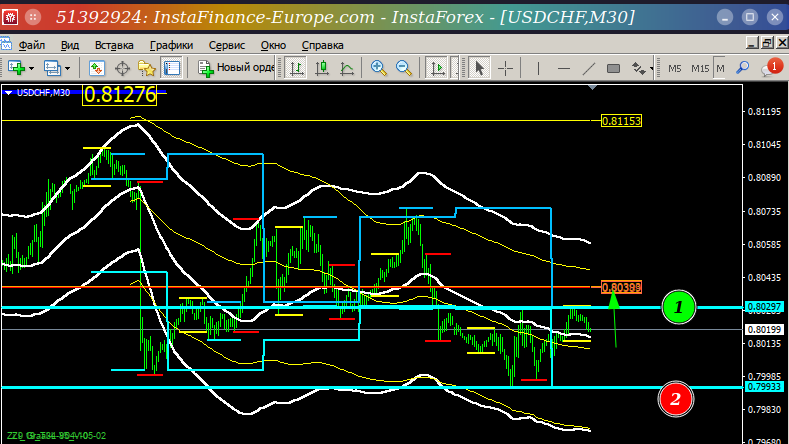Click the 0.81276 price display

click(x=120, y=95)
